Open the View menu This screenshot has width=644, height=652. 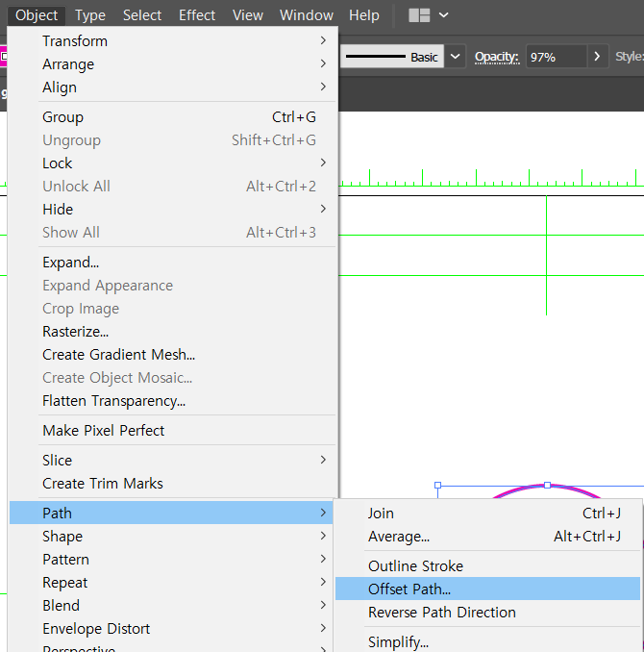(247, 15)
